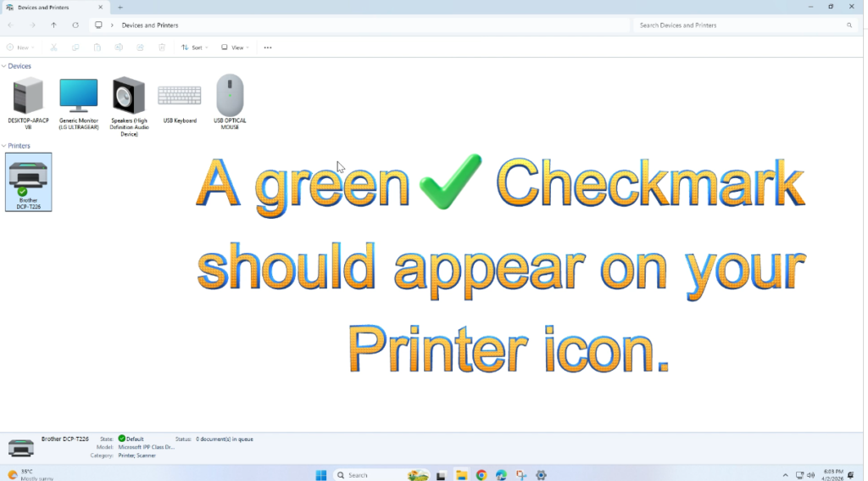Click the Devices group heading
The height and width of the screenshot is (481, 868).
[x=19, y=66]
